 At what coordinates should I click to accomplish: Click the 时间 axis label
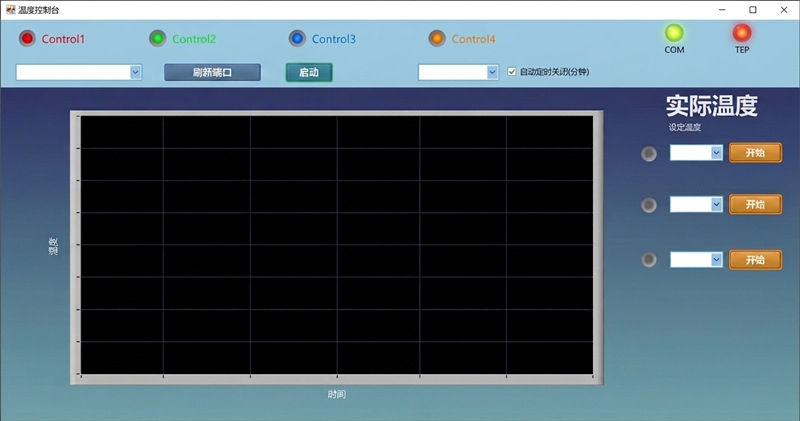coord(337,394)
